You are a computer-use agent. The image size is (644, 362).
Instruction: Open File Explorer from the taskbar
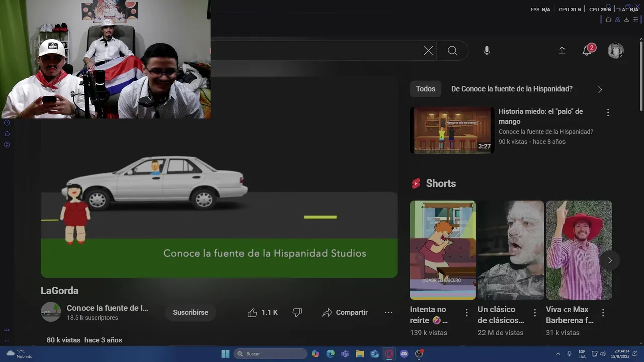pyautogui.click(x=360, y=354)
